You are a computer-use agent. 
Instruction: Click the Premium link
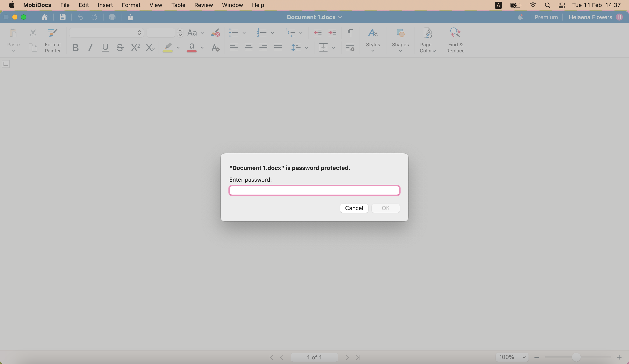[546, 17]
